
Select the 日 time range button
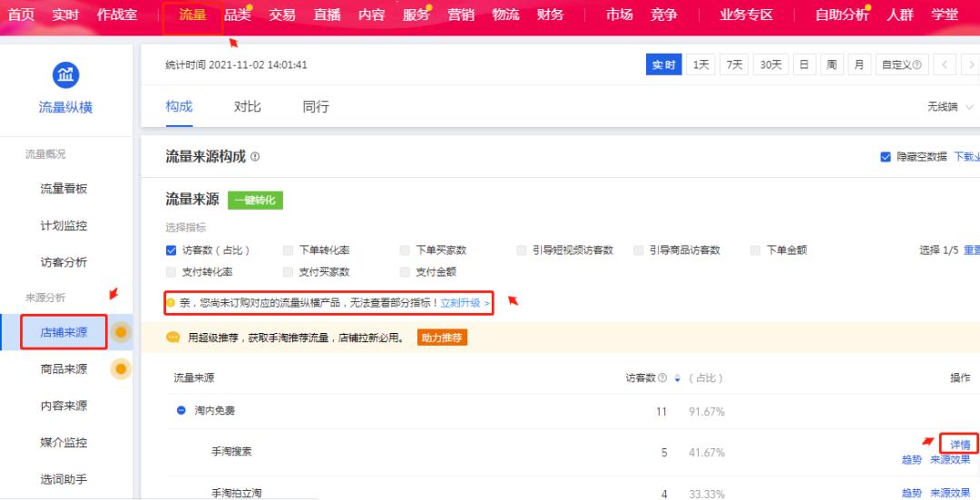point(804,64)
